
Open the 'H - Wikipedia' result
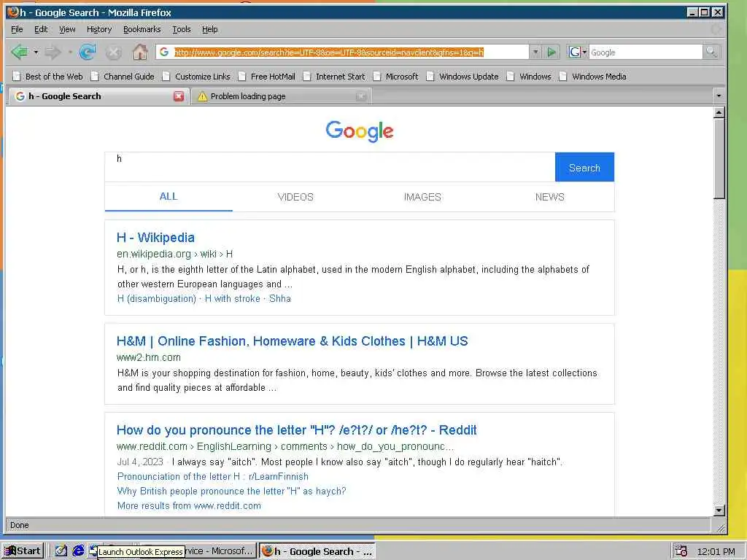[x=156, y=238]
